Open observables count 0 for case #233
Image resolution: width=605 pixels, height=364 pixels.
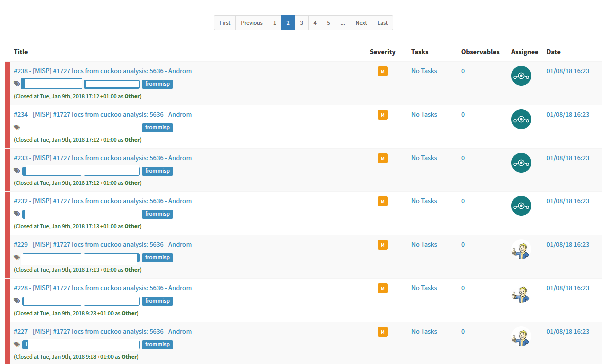click(x=463, y=158)
